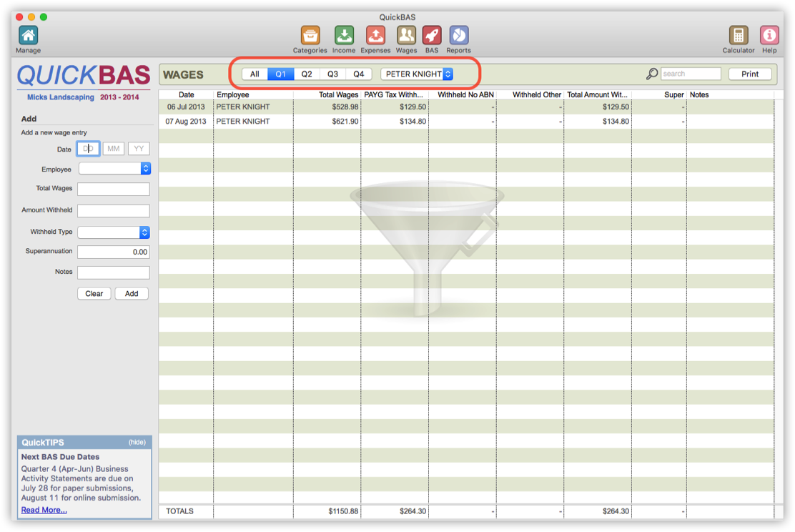Click the Total Wages input field

(x=113, y=189)
